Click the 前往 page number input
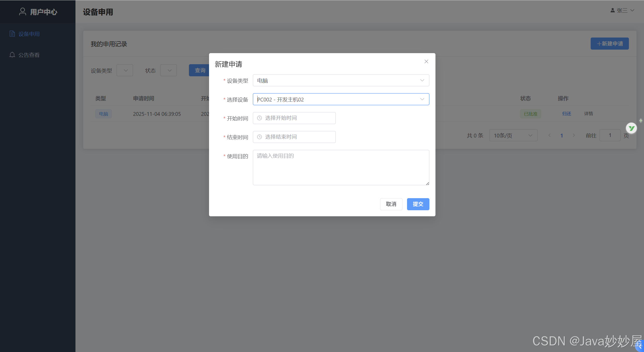The height and width of the screenshot is (352, 644). (610, 135)
